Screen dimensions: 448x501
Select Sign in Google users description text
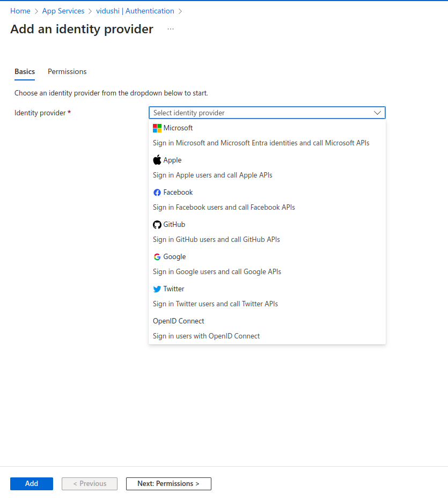tap(217, 271)
